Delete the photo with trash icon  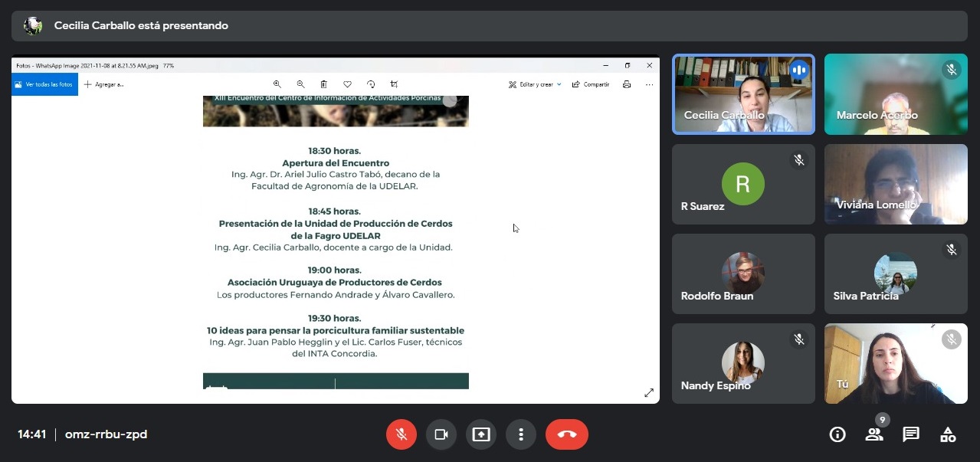click(x=324, y=84)
